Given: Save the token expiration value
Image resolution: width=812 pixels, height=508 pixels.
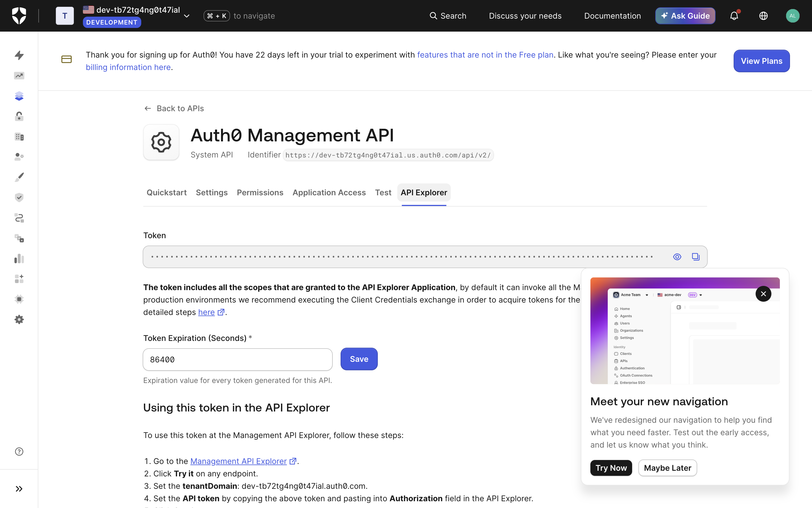Looking at the screenshot, I should pos(359,359).
